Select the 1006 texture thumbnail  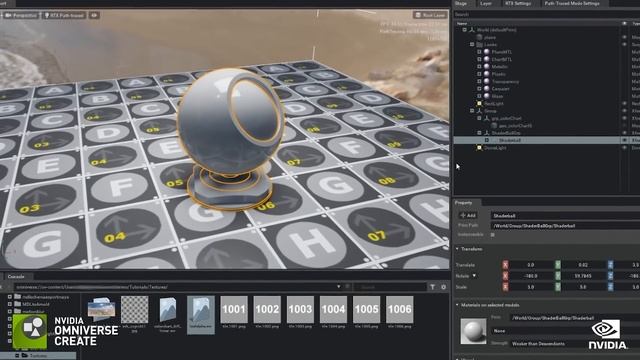[x=400, y=310]
